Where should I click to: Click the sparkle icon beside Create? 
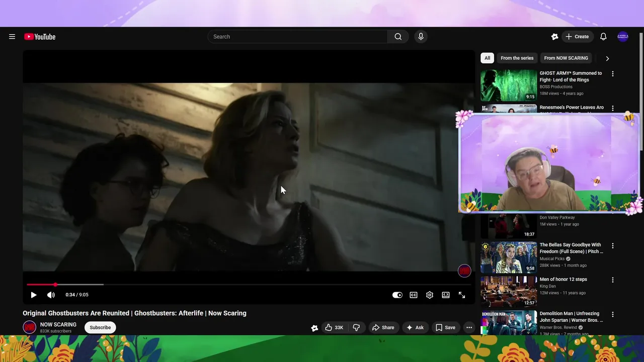554,37
